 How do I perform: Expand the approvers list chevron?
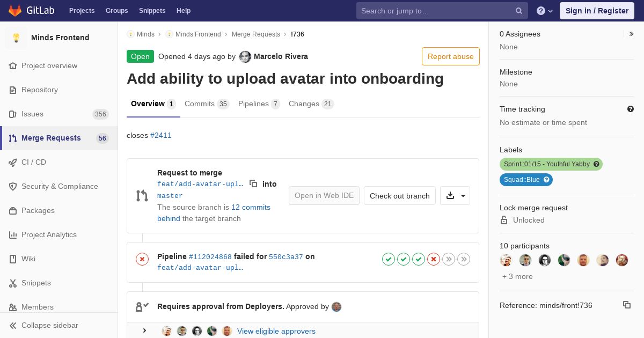pyautogui.click(x=144, y=330)
